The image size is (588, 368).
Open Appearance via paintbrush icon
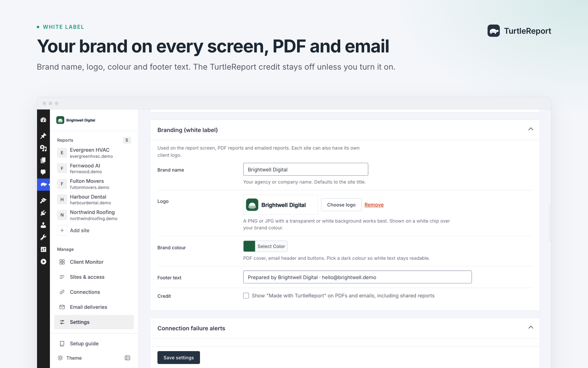[43, 201]
